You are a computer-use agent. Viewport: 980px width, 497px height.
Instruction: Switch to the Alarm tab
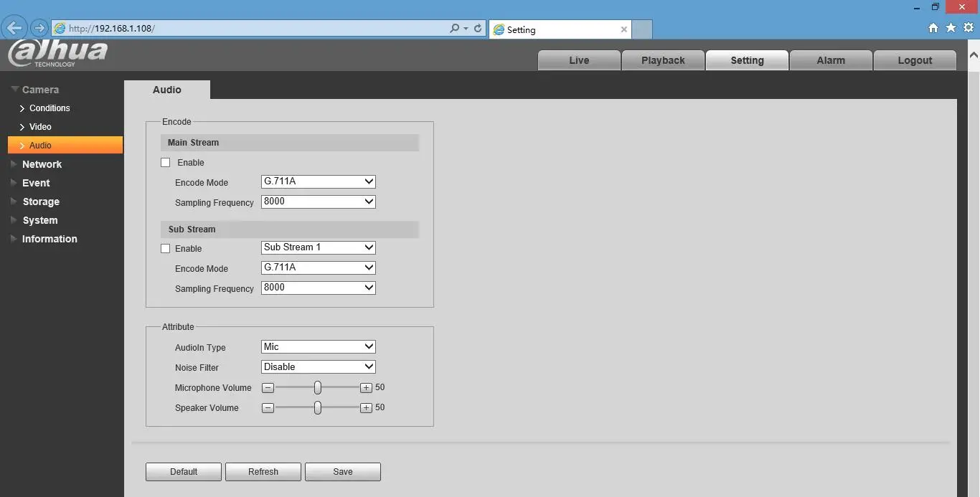(831, 60)
